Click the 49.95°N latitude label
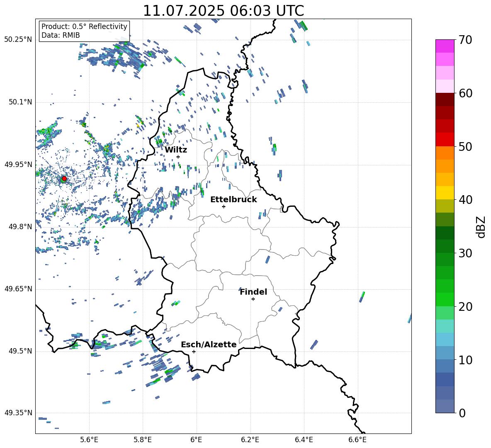Image resolution: width=491 pixels, height=448 pixels. click(18, 164)
